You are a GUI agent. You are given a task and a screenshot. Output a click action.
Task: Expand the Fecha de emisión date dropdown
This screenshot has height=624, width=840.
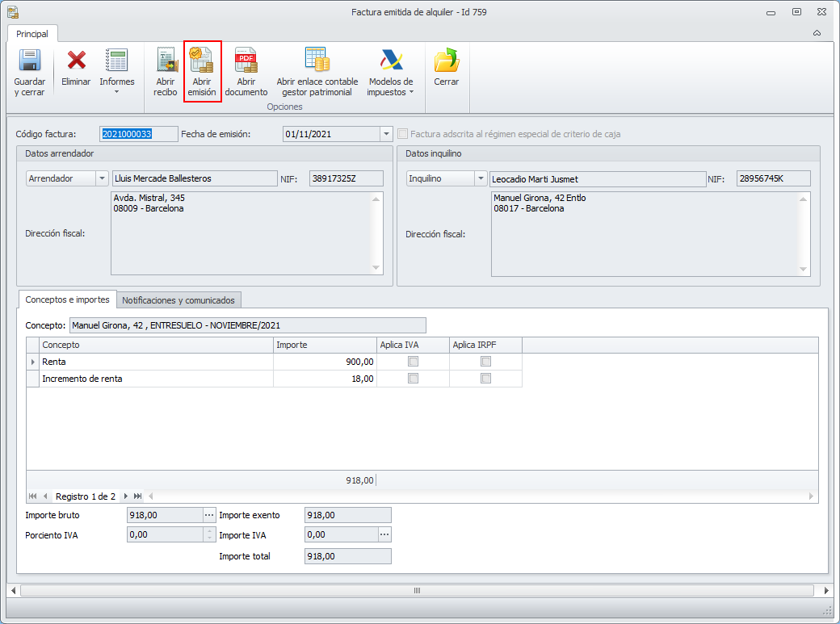[386, 134]
